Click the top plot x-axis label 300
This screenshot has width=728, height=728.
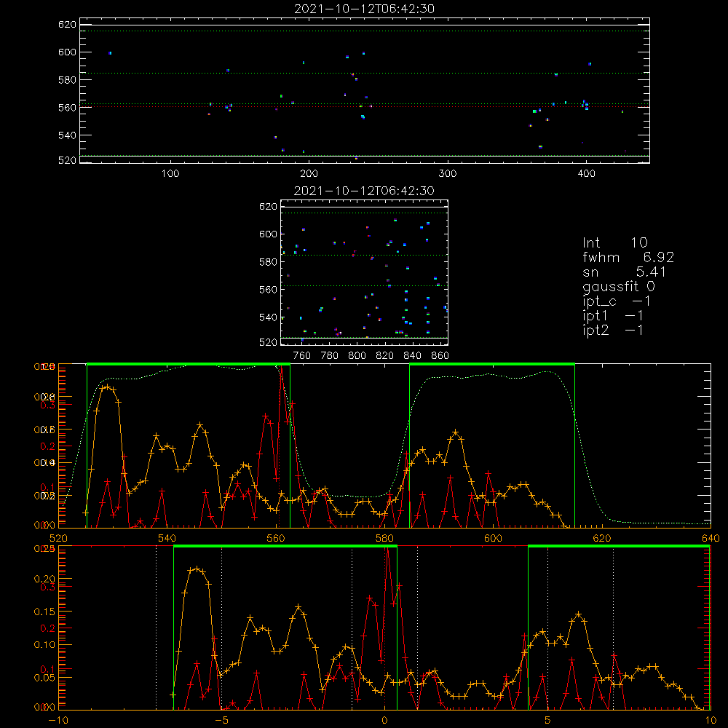(x=448, y=174)
